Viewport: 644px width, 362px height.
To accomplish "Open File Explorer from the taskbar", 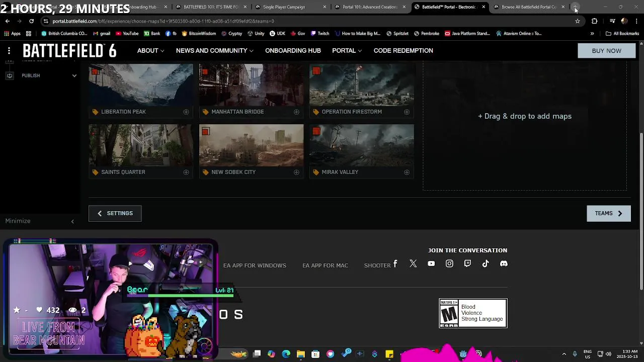I will click(300, 354).
